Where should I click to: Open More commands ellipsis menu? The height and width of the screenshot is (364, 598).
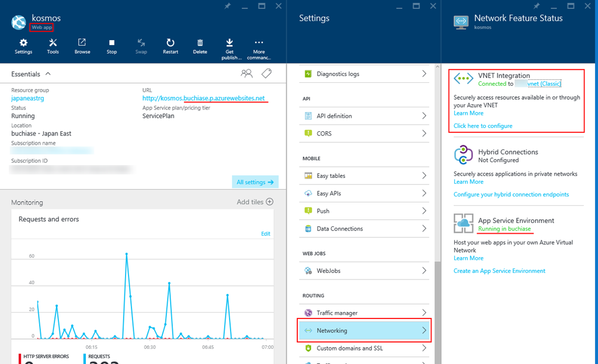(x=259, y=43)
